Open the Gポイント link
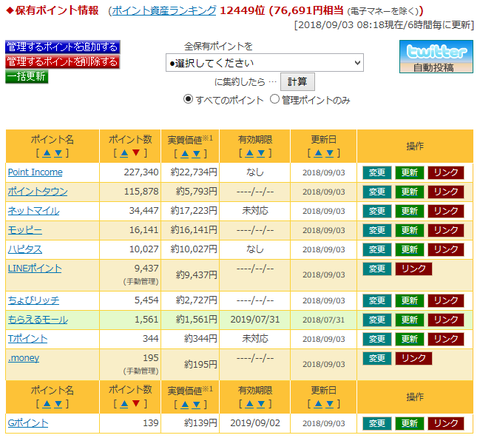This screenshot has width=480, height=438. [28, 423]
